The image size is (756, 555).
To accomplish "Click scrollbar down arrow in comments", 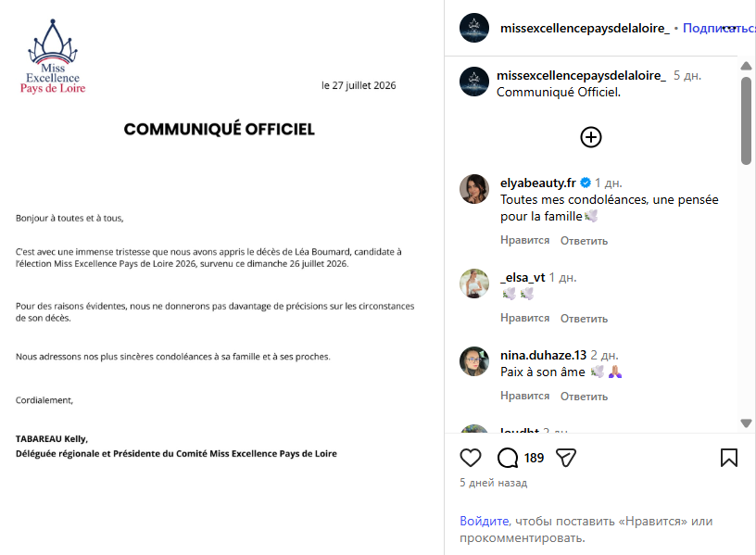I will (746, 423).
